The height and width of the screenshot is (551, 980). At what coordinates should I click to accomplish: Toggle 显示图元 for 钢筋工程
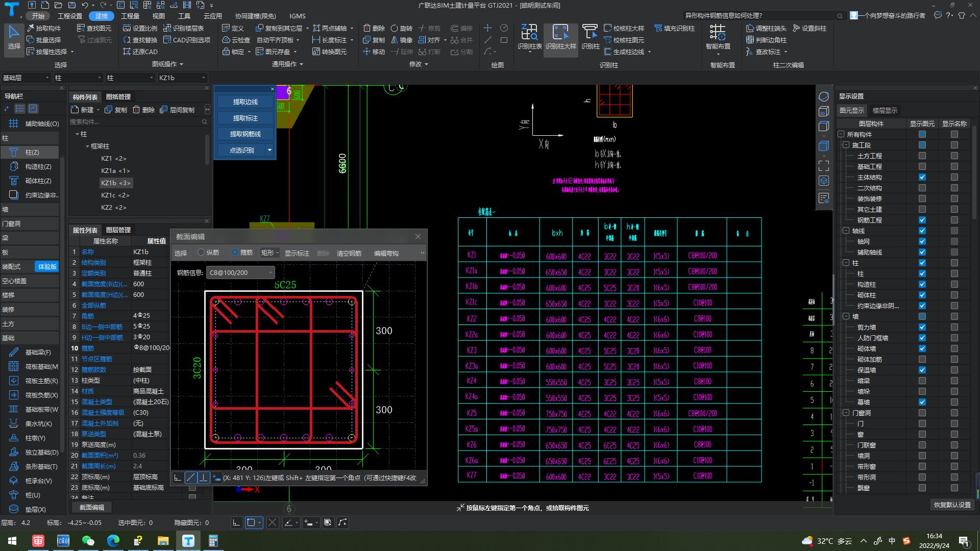(x=922, y=220)
